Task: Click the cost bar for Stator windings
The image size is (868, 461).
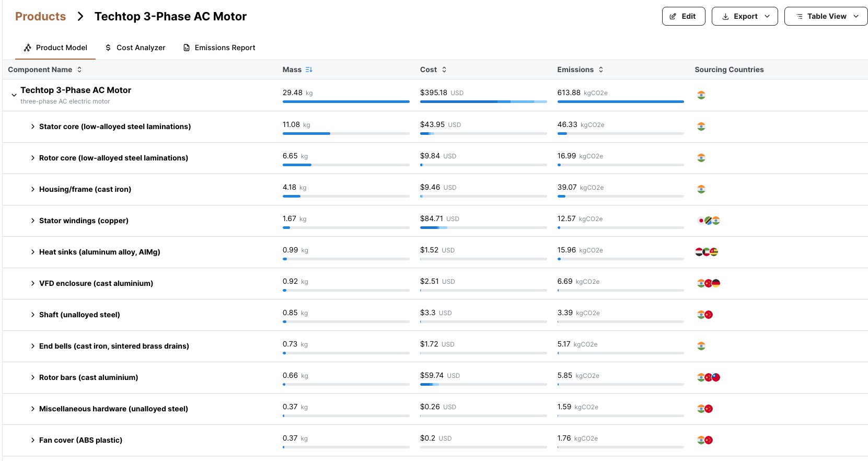Action: tap(483, 227)
